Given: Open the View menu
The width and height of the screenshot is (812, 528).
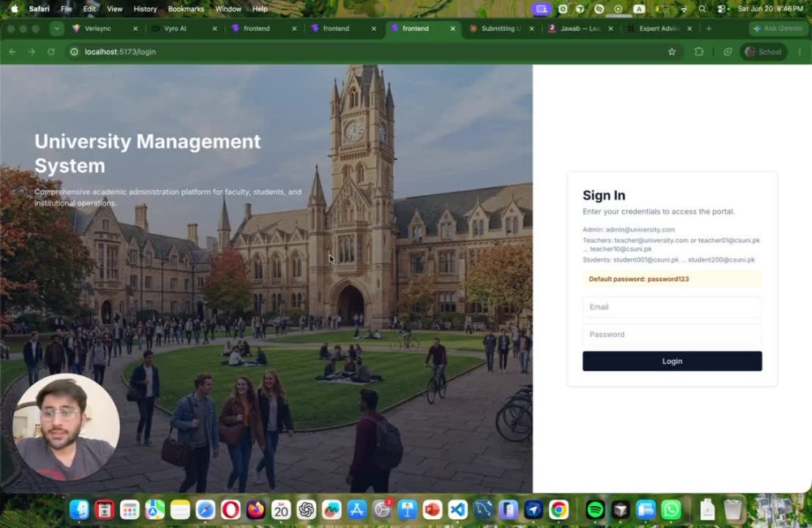Looking at the screenshot, I should pyautogui.click(x=114, y=9).
